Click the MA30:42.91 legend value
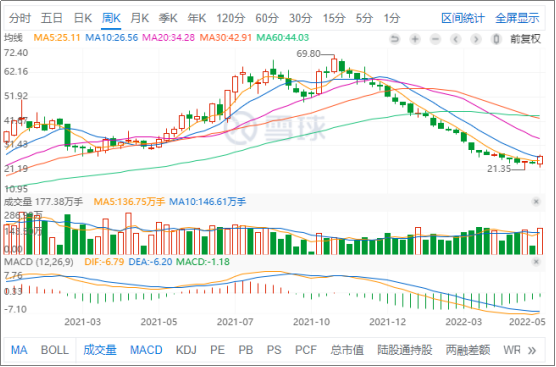 (226, 38)
